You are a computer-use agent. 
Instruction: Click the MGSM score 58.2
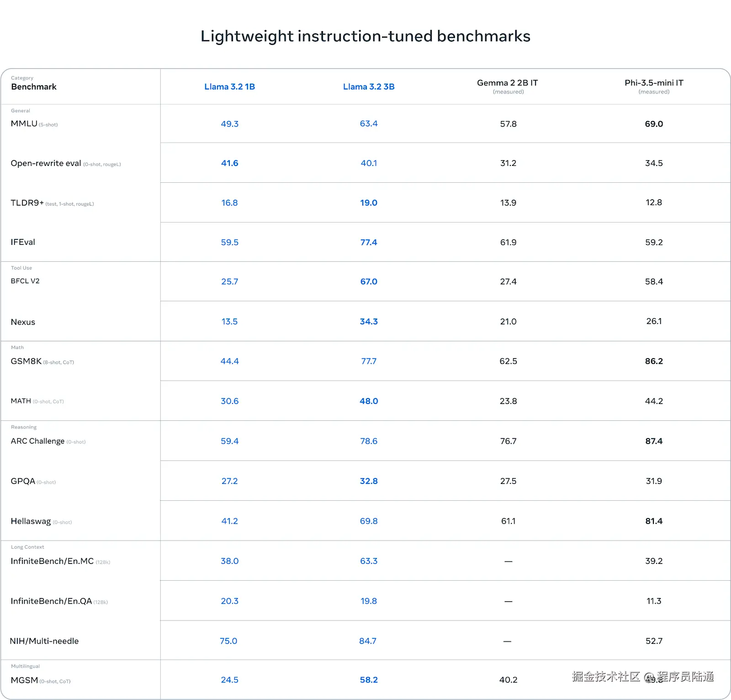pyautogui.click(x=369, y=680)
